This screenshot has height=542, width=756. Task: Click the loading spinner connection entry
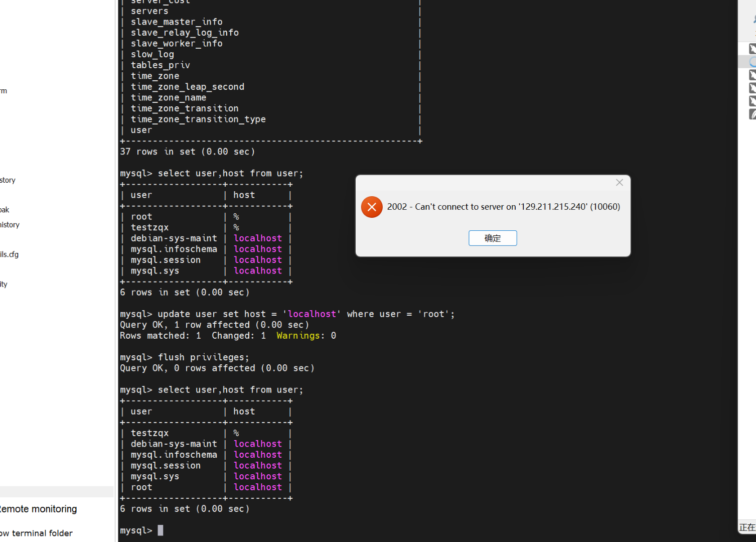click(x=752, y=62)
